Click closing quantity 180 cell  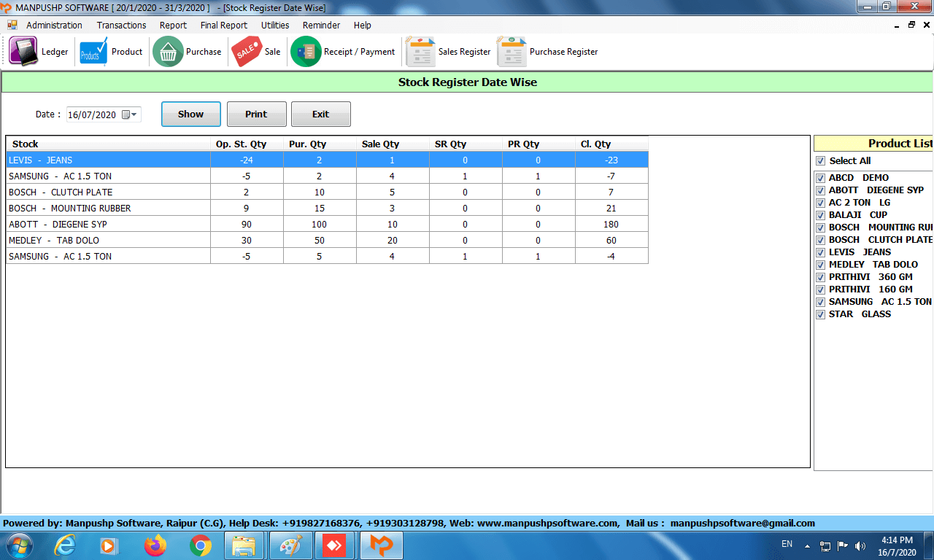611,224
